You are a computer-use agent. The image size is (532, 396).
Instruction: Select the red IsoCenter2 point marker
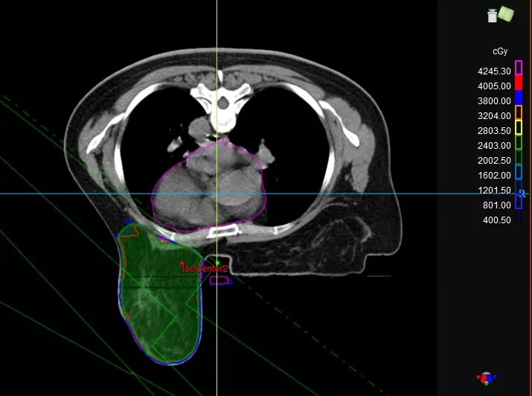point(182,264)
